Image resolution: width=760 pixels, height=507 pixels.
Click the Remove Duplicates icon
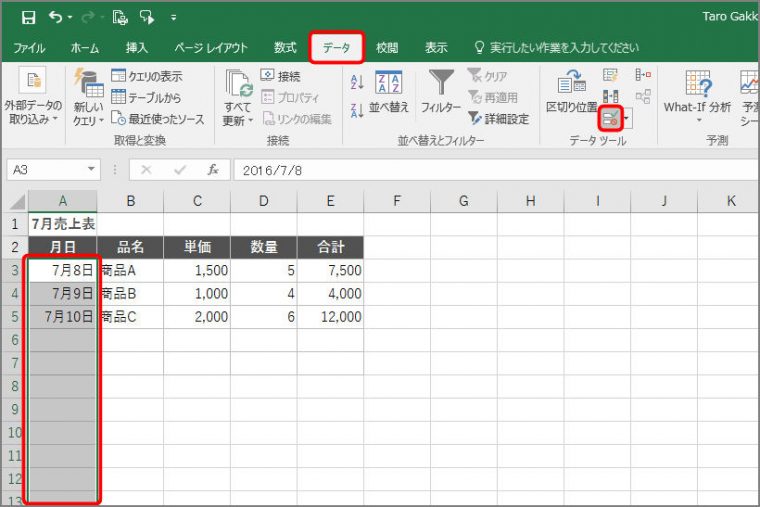click(x=610, y=96)
